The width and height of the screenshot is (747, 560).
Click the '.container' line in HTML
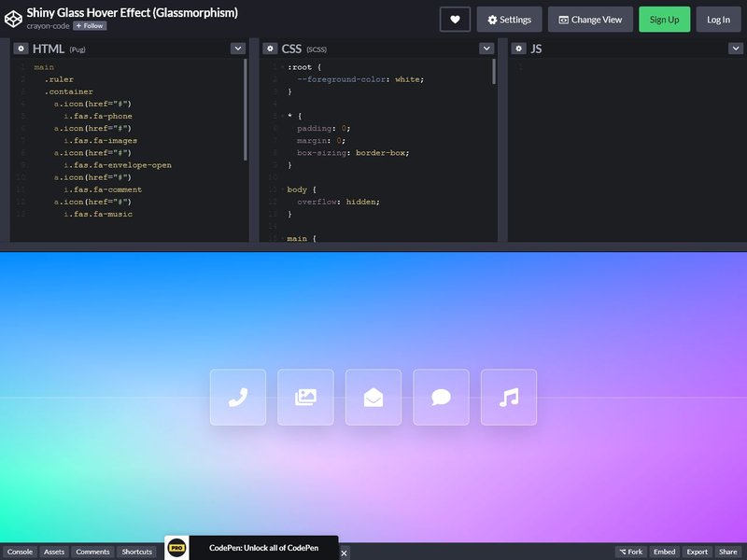[68, 91]
